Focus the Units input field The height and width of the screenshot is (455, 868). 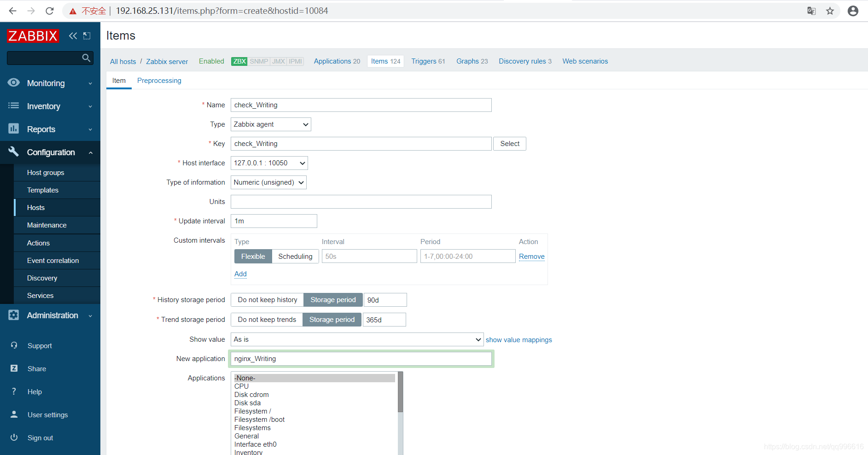pyautogui.click(x=361, y=202)
